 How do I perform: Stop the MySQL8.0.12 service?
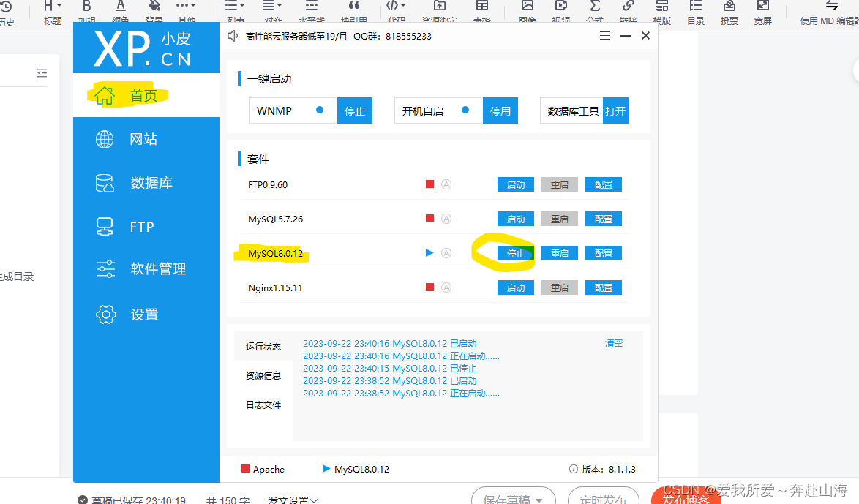point(516,253)
